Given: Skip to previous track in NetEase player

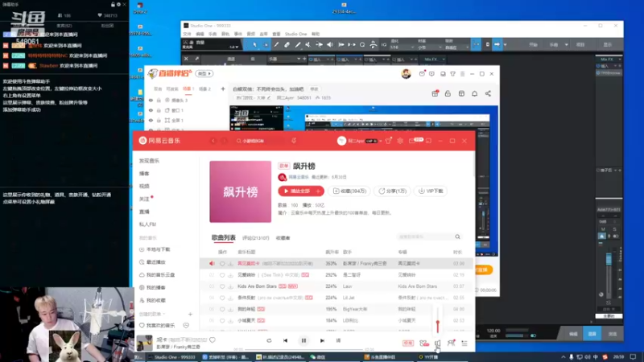Looking at the screenshot, I should tap(286, 340).
